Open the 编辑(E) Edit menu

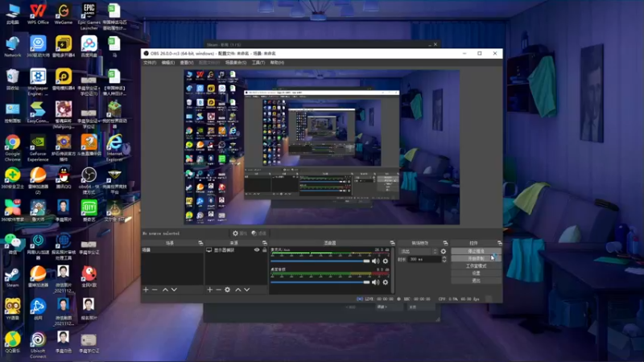(168, 63)
